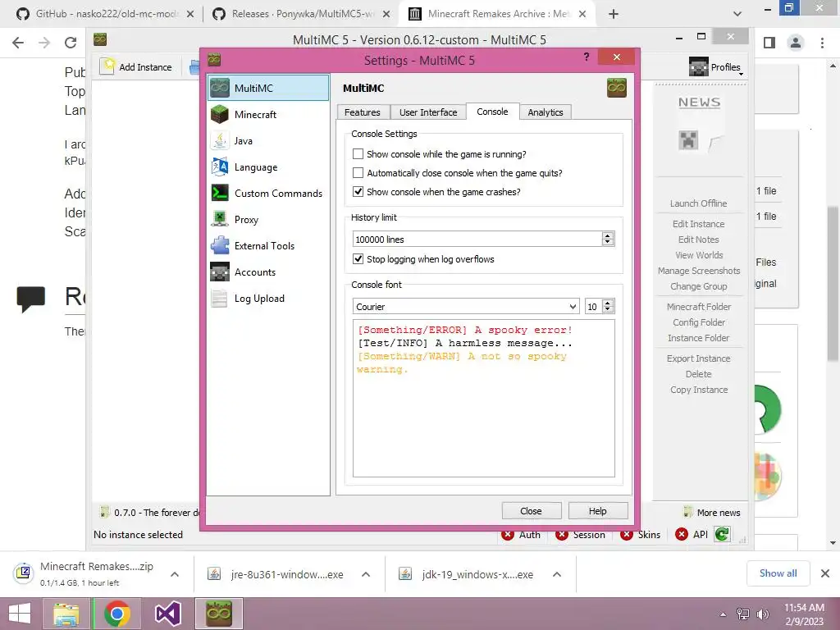Open the Custom Commands terminal icon
The width and height of the screenshot is (840, 630).
[220, 193]
